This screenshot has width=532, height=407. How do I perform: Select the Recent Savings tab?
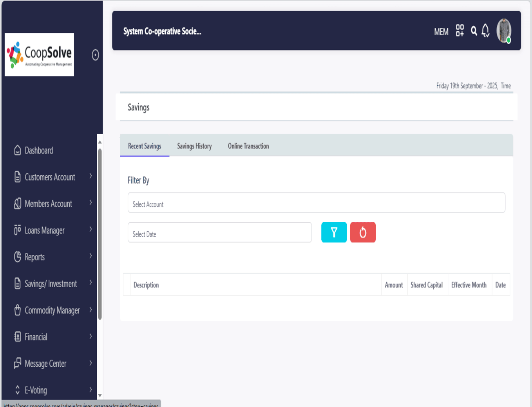click(145, 146)
